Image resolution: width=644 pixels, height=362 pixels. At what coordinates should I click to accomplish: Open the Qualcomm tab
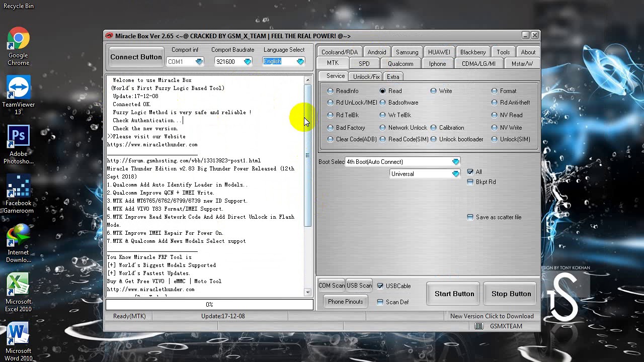click(x=400, y=64)
